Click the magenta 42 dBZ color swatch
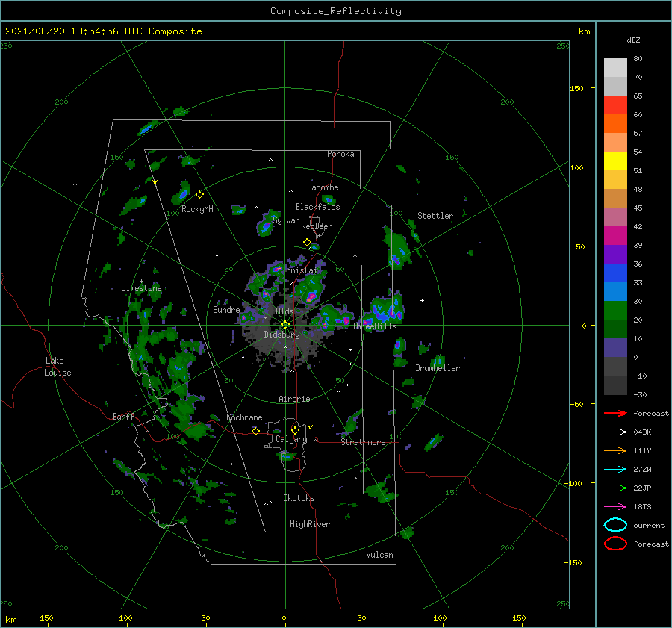 point(615,235)
